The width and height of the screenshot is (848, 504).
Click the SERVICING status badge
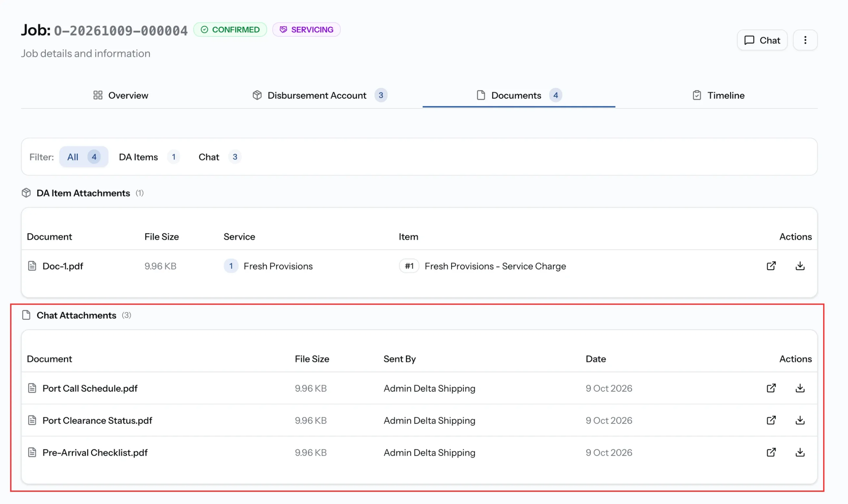[x=306, y=29]
